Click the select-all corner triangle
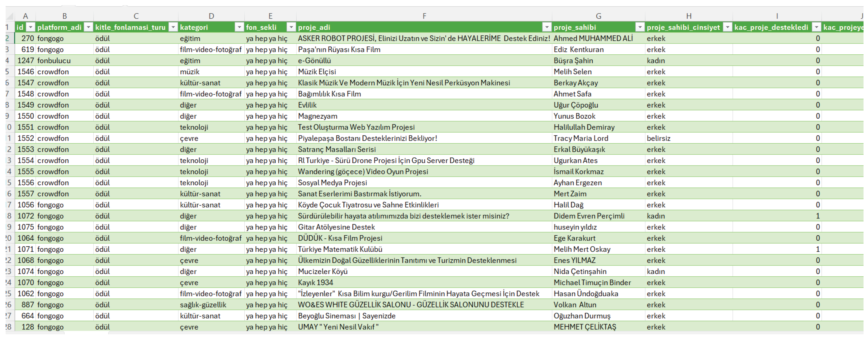The image size is (868, 339). click(x=10, y=16)
